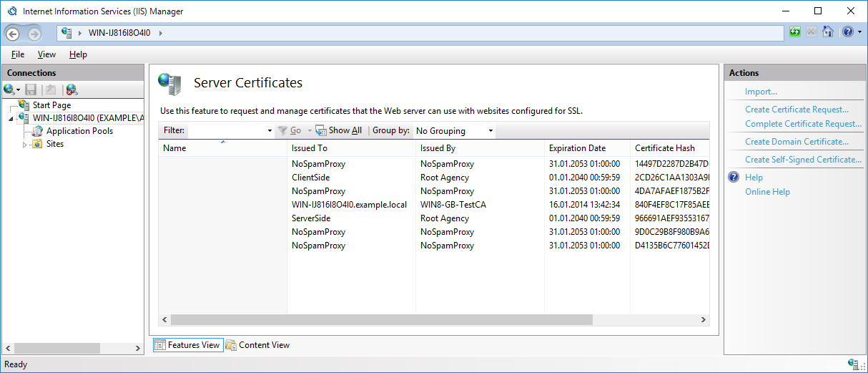This screenshot has height=373, width=868.
Task: Open the dropdown arrow next to the top Help icon
Action: coord(859,33)
